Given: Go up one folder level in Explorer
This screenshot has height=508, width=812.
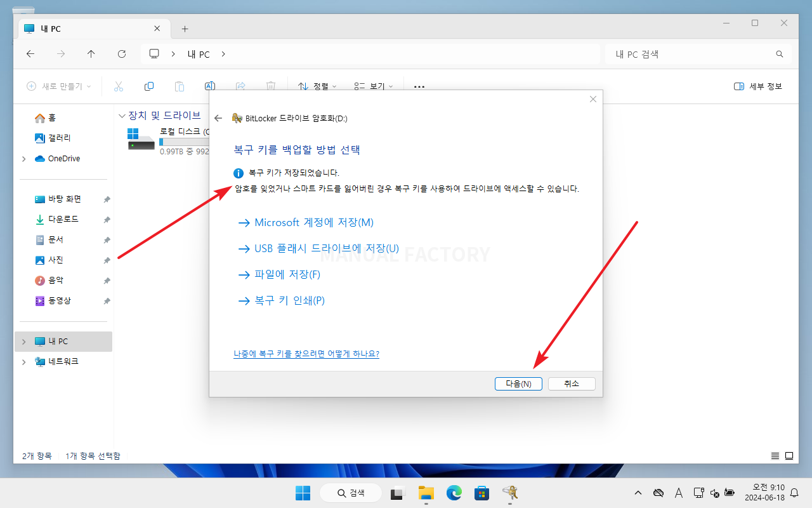Looking at the screenshot, I should pos(91,55).
